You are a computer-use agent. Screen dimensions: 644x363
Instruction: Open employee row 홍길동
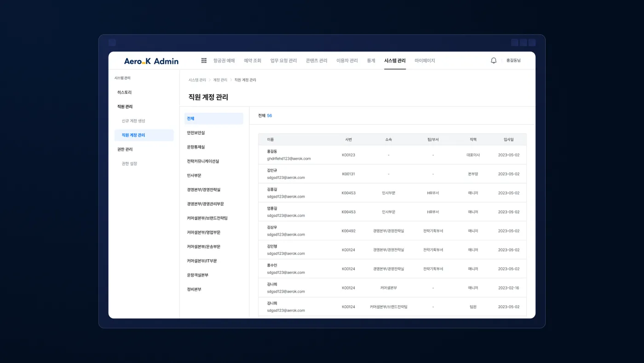pyautogui.click(x=392, y=155)
